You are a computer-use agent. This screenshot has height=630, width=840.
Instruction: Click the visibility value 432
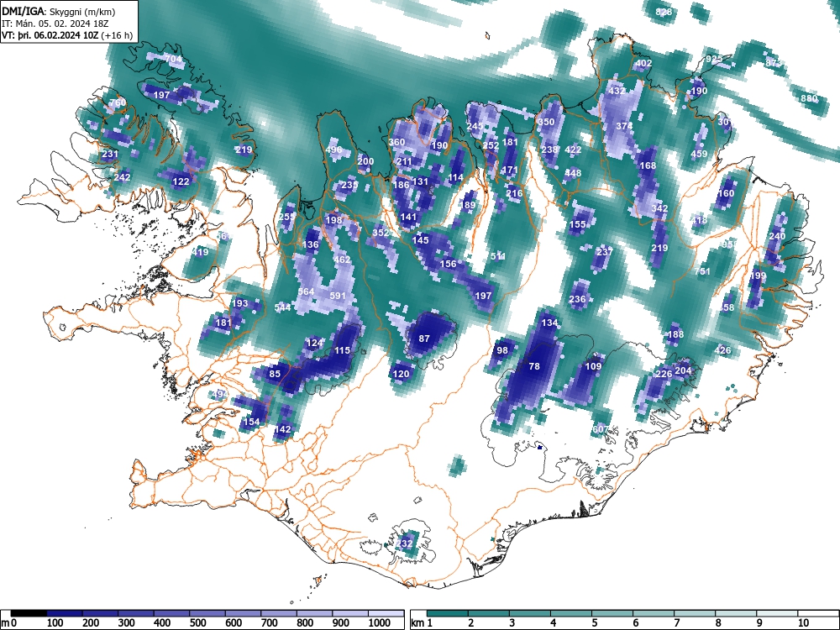[617, 91]
